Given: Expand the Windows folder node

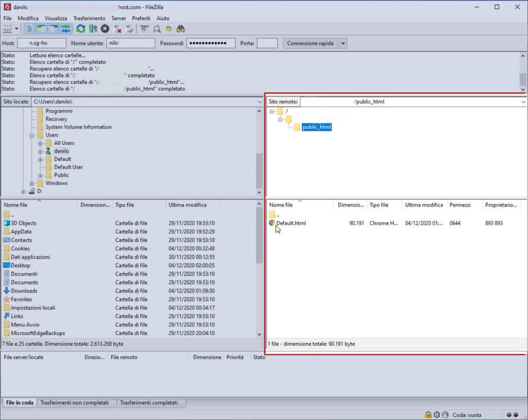Looking at the screenshot, I should point(31,183).
